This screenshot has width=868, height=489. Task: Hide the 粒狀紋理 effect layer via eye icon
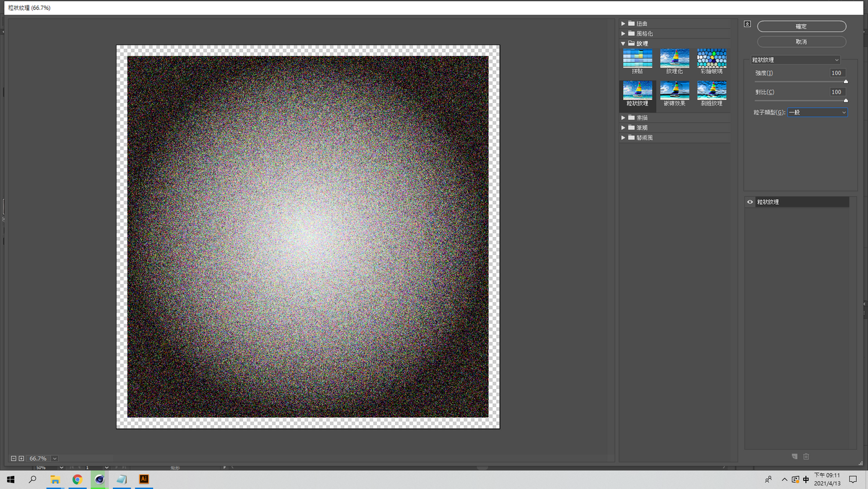click(750, 202)
